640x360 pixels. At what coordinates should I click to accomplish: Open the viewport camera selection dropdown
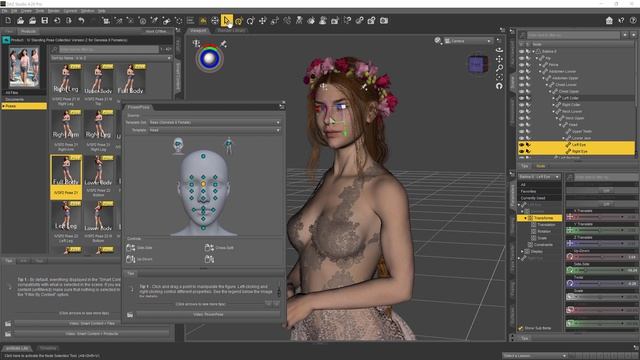468,41
